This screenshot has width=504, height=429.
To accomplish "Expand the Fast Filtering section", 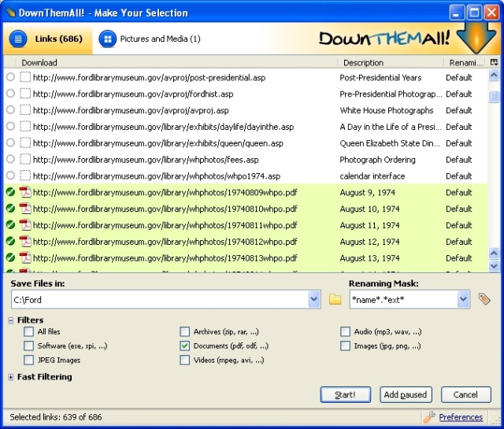I will pyautogui.click(x=10, y=377).
